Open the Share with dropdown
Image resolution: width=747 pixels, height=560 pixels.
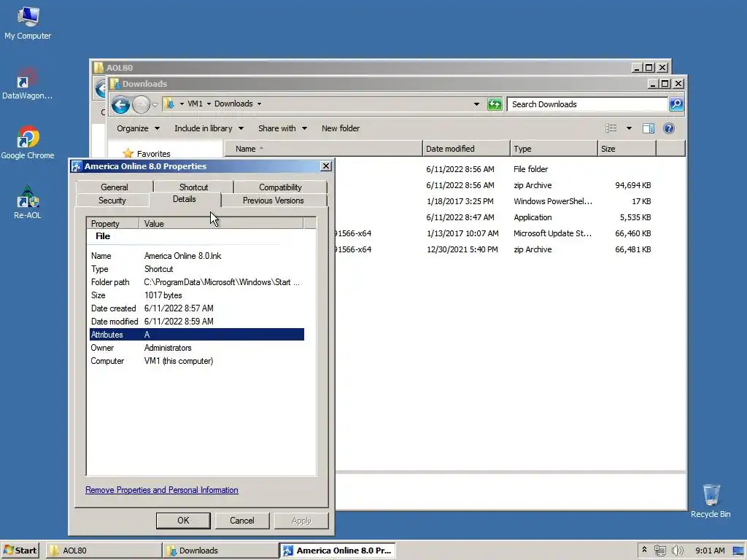(282, 128)
